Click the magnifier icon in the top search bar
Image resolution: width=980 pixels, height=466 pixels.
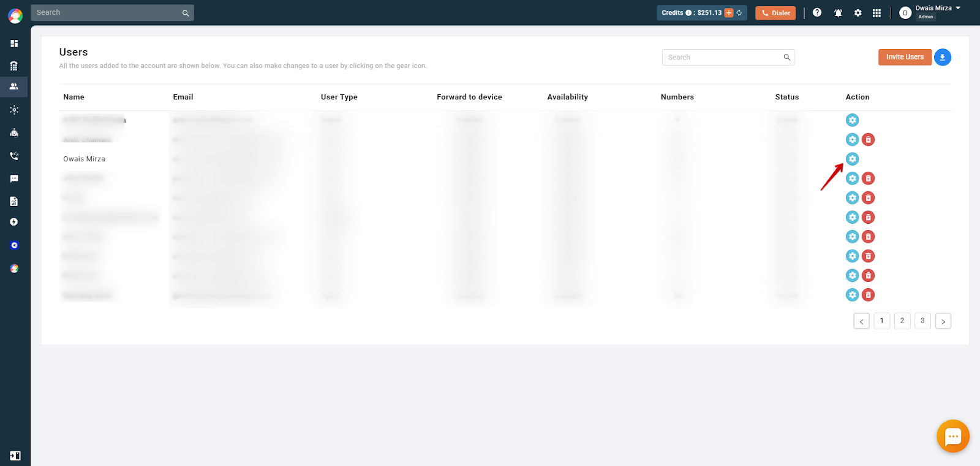pos(186,13)
